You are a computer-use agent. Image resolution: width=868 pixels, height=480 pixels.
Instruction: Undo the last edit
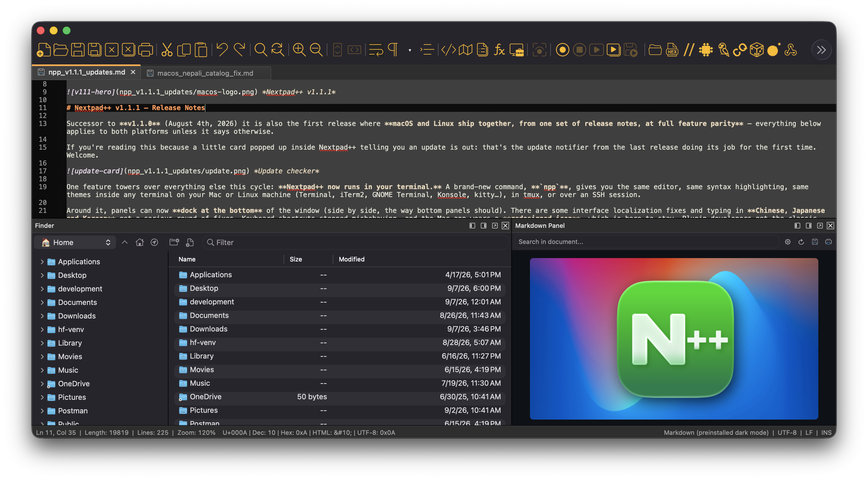222,50
